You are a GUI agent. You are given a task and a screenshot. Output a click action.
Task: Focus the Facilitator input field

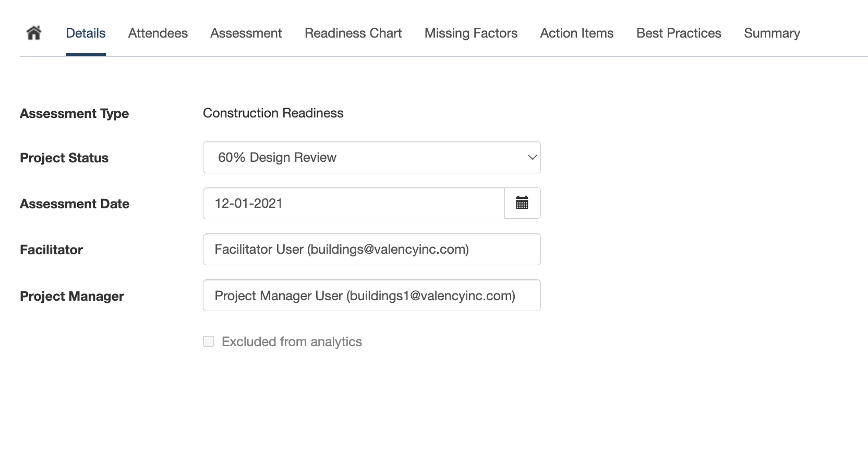click(x=371, y=249)
